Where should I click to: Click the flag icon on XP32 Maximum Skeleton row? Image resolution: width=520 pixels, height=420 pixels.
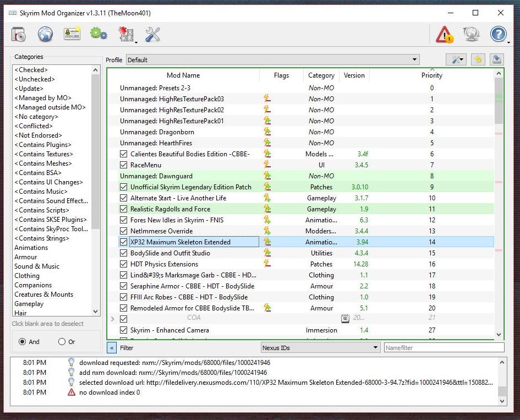[267, 242]
